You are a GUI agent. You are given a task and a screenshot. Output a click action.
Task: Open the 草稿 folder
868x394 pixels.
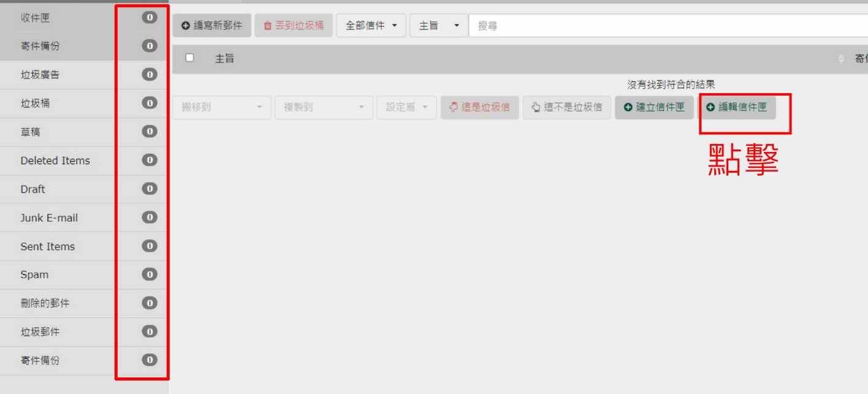coord(30,132)
